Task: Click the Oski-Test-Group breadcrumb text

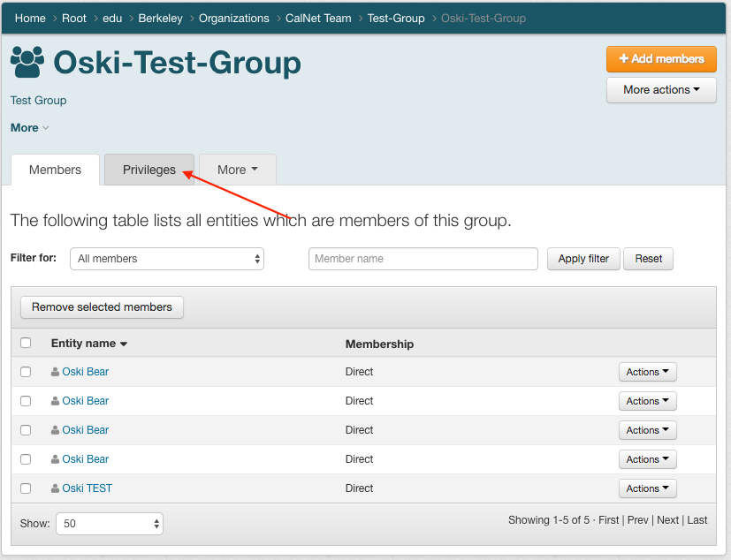Action: point(484,19)
